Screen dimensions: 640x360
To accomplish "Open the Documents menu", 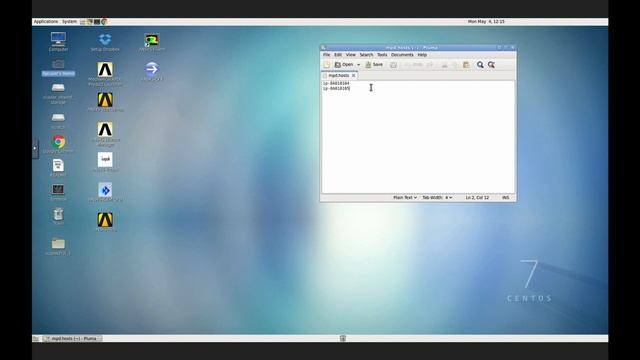I will (402, 55).
